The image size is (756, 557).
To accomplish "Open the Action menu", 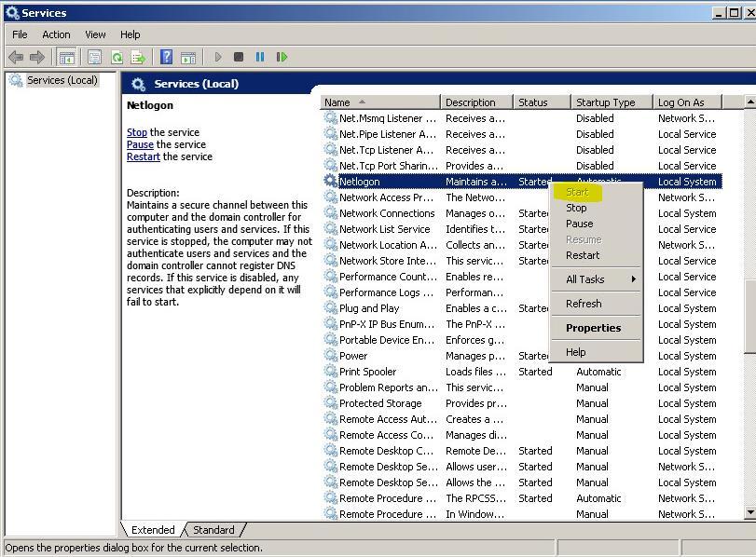I will (56, 34).
